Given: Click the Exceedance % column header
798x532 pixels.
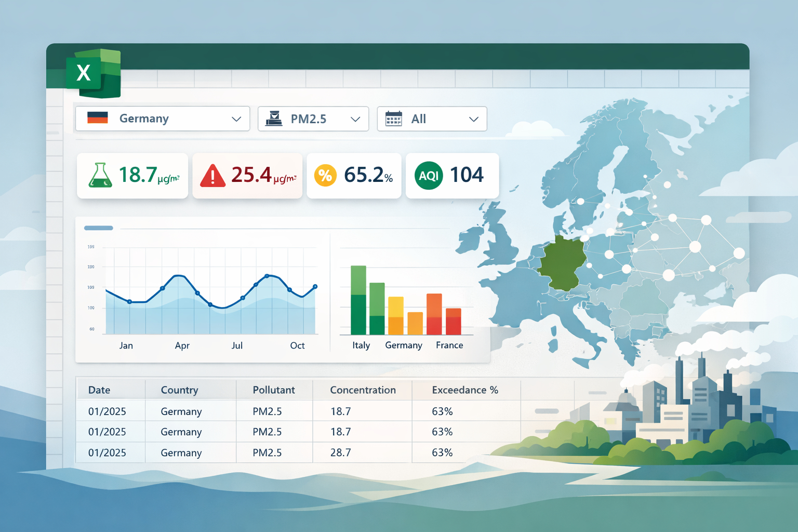Looking at the screenshot, I should (465, 390).
